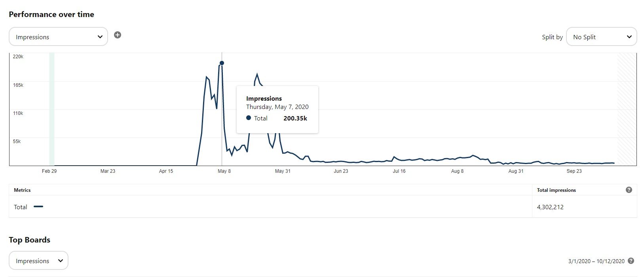Select the Impressions tooltip box
This screenshot has width=644, height=277.
click(x=277, y=109)
